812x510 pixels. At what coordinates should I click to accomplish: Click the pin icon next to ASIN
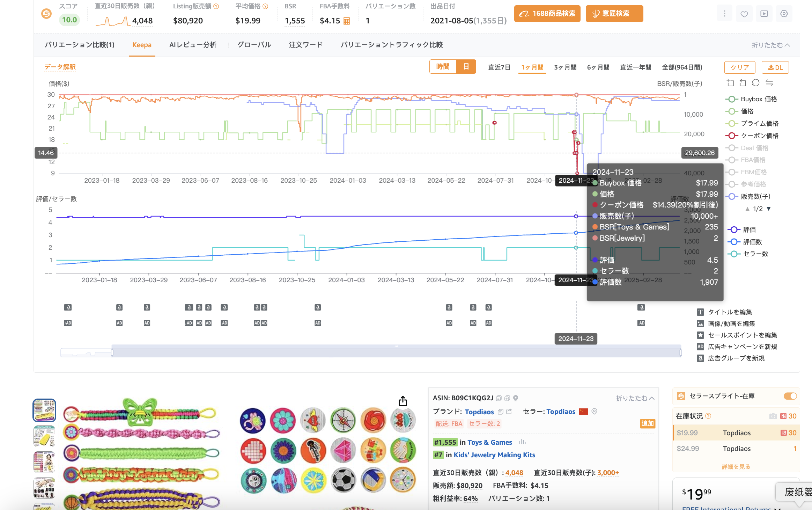(516, 398)
